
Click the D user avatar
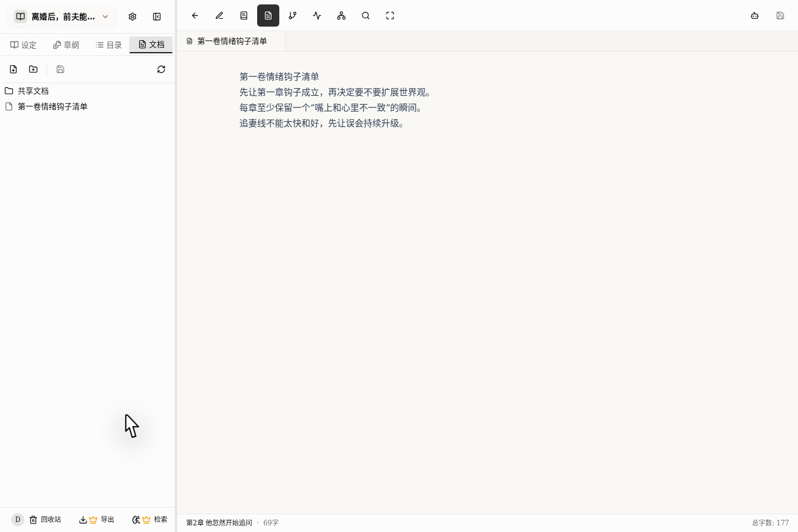18,519
